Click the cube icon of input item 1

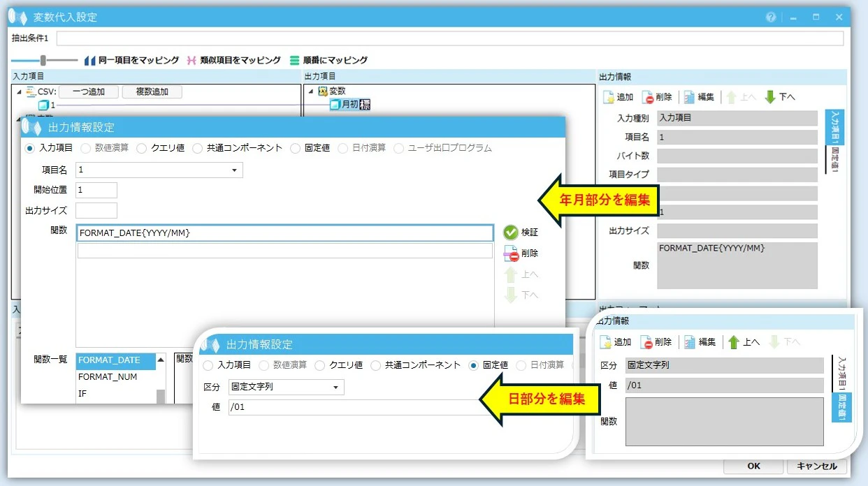[x=43, y=105]
